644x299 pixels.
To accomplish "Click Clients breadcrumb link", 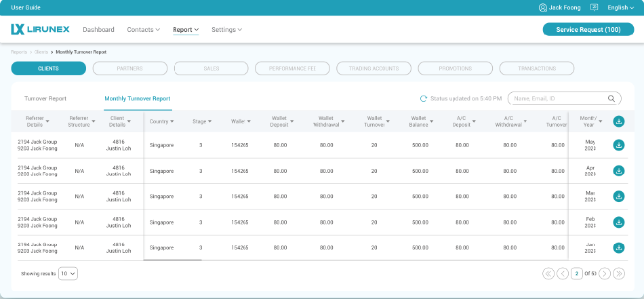I will 41,52.
